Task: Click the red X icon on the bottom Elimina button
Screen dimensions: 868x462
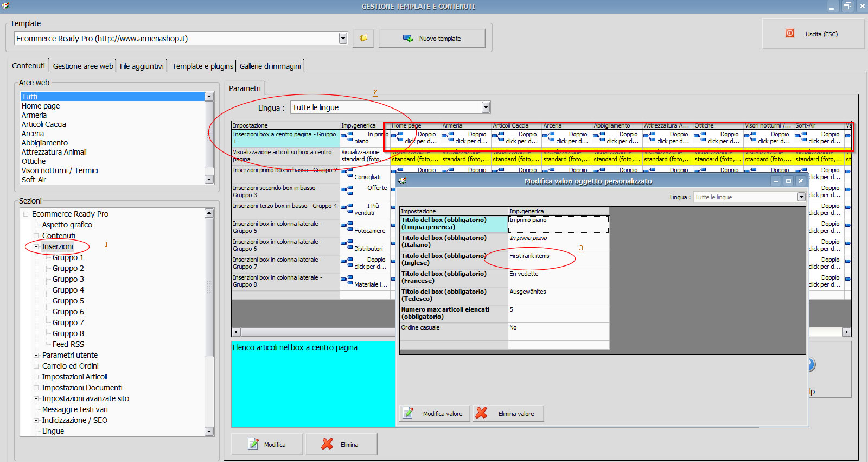Action: tap(327, 444)
